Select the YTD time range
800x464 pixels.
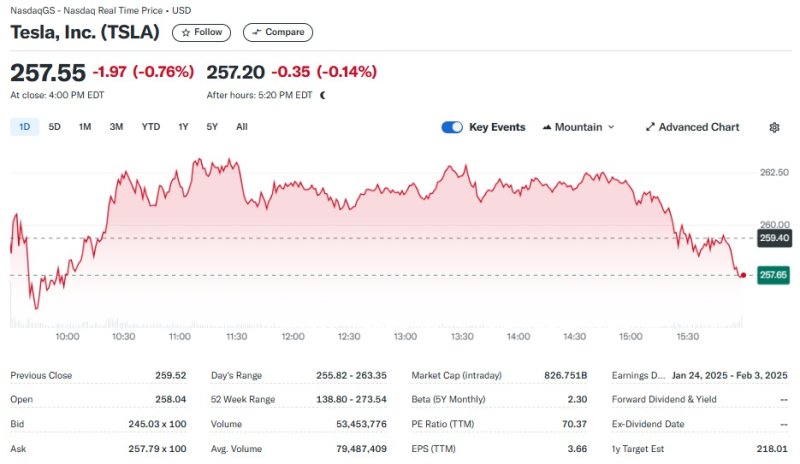[151, 127]
